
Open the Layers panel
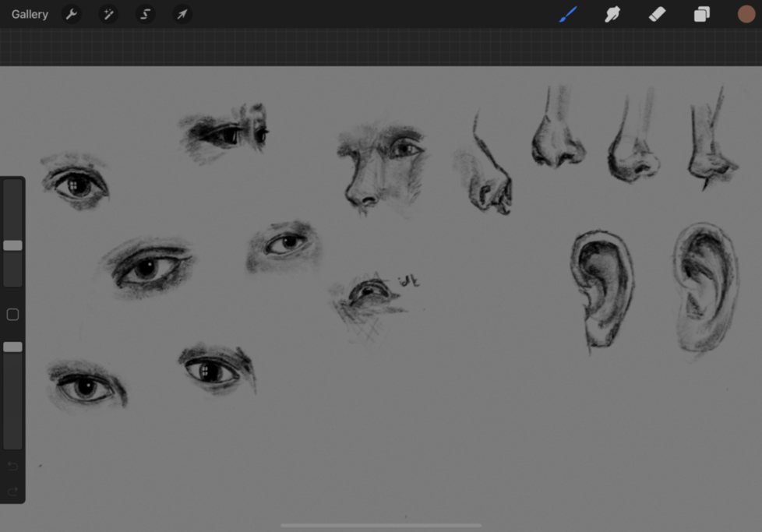pos(701,15)
